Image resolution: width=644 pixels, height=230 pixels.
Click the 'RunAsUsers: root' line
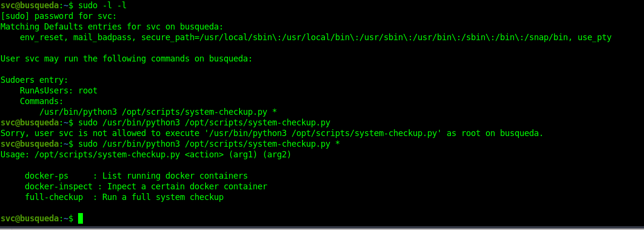pos(59,91)
